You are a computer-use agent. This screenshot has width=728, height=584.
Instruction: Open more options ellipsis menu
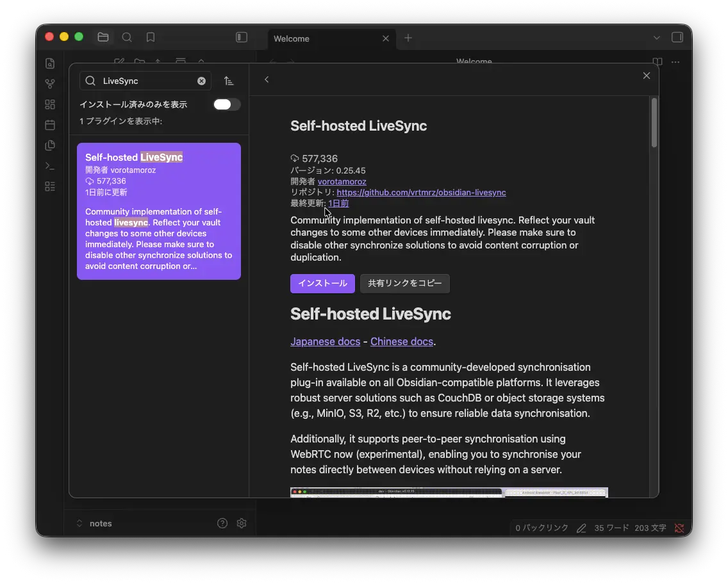(x=675, y=61)
